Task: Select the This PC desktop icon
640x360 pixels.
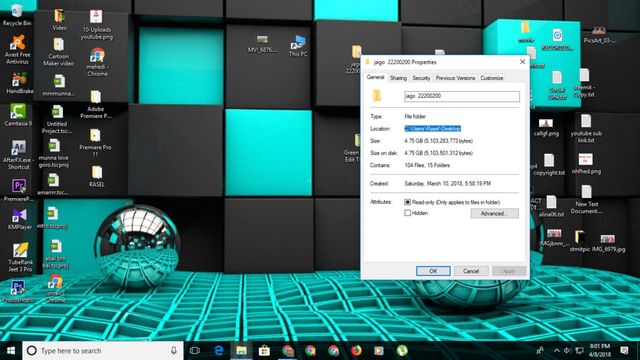Action: [298, 46]
